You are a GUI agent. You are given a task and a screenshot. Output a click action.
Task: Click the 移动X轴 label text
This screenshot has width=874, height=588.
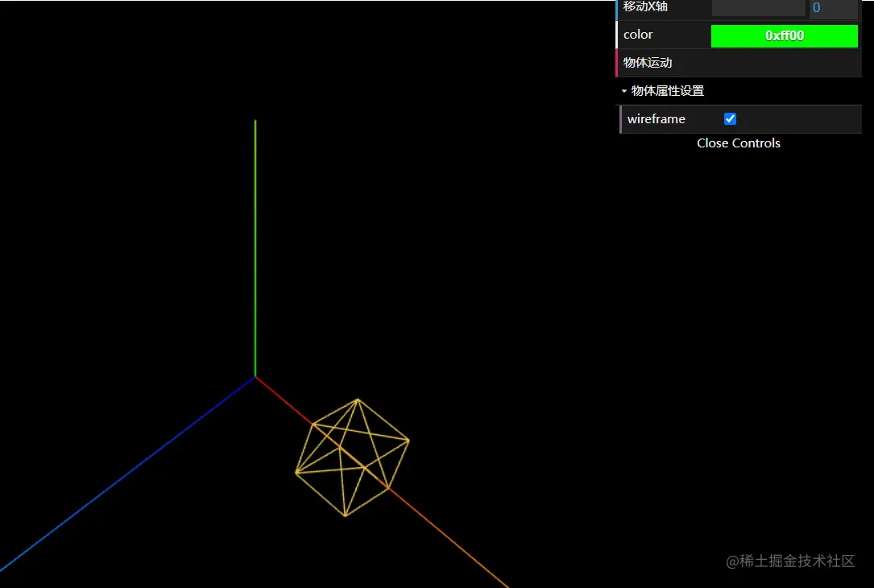(645, 6)
